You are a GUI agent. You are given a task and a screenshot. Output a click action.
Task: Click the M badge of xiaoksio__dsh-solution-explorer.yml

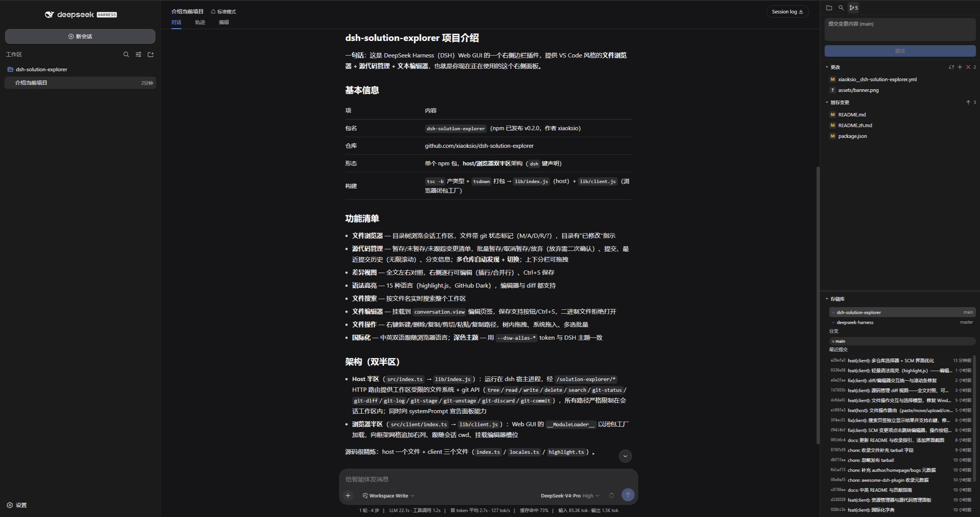point(833,79)
